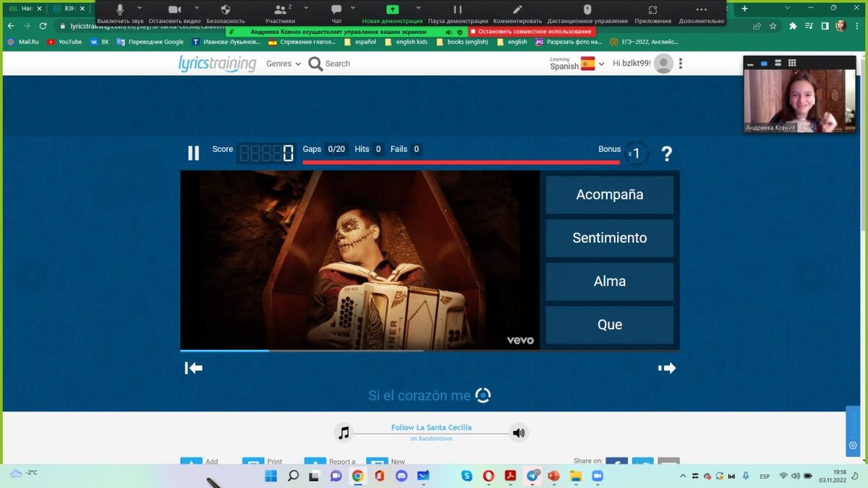Viewport: 868px width, 488px height.
Task: Go to the lyricstraining home logo
Action: point(217,64)
